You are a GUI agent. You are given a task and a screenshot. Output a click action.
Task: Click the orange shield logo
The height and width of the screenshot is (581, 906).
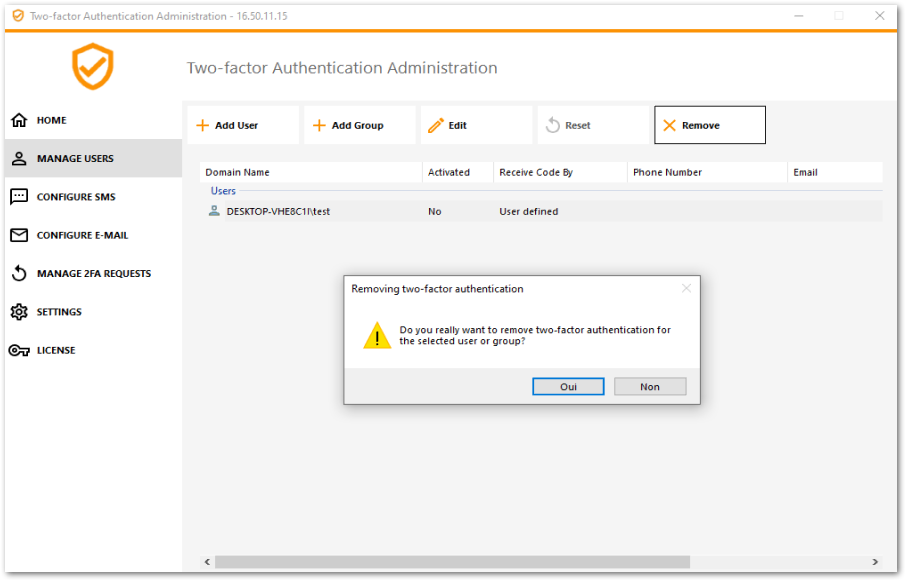pos(92,66)
